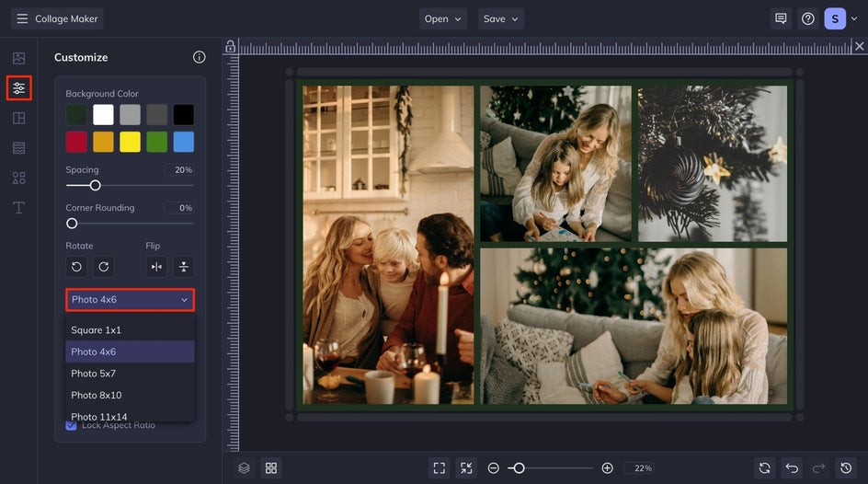Viewport: 868px width, 484px height.
Task: Flip collage vertically
Action: pyautogui.click(x=184, y=267)
